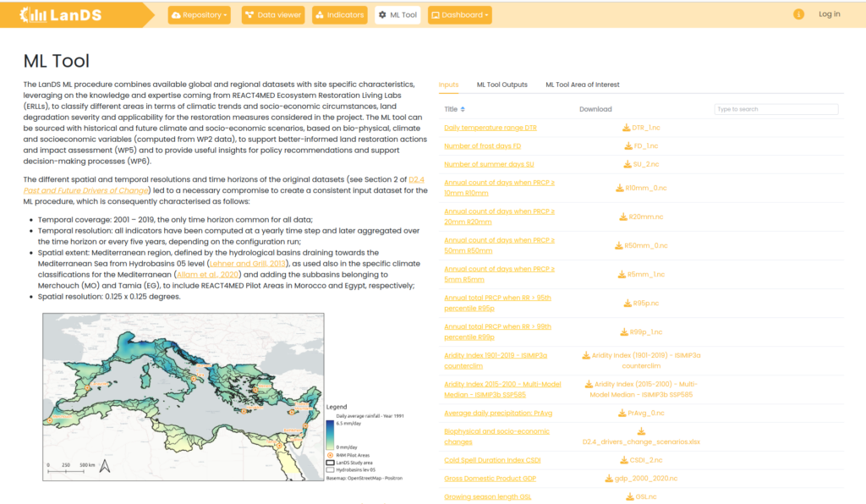
Task: Open Annual count PRCP ≥ 10mm R10mm link
Action: click(499, 188)
